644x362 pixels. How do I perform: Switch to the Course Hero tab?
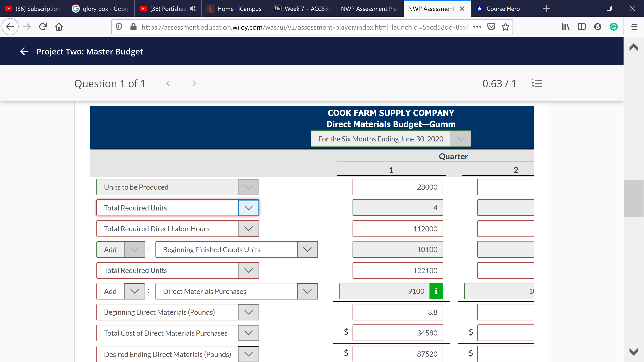[503, 9]
